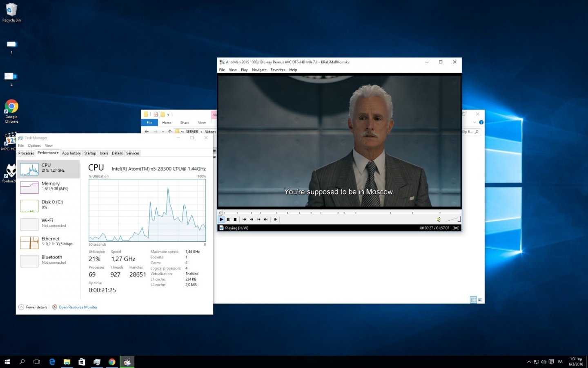Click search icon in Explorer search box
This screenshot has width=588, height=368.
coord(477,132)
